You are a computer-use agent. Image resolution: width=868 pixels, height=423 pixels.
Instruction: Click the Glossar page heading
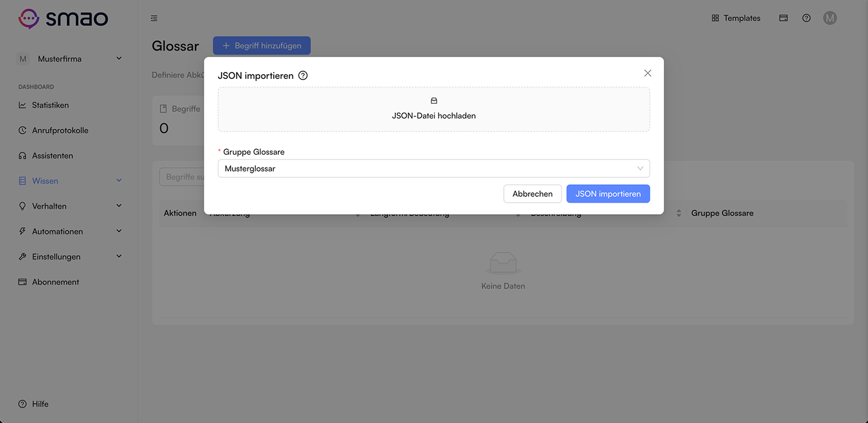click(175, 46)
